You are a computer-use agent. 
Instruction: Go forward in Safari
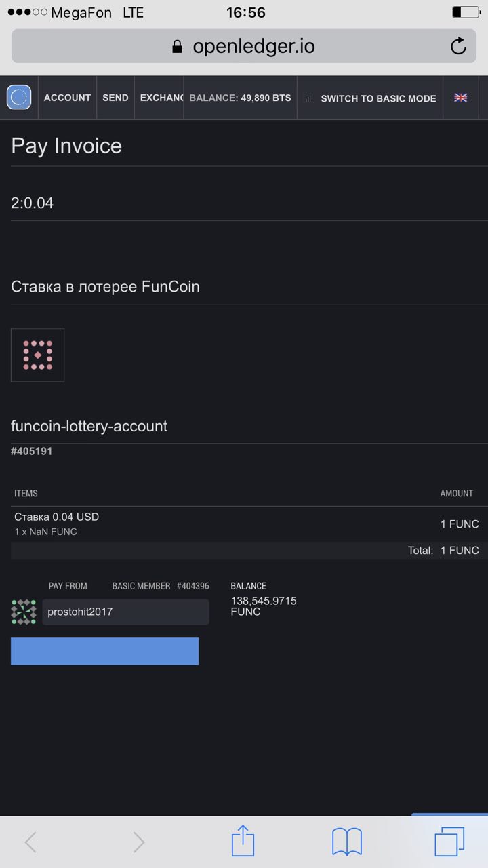point(139,842)
